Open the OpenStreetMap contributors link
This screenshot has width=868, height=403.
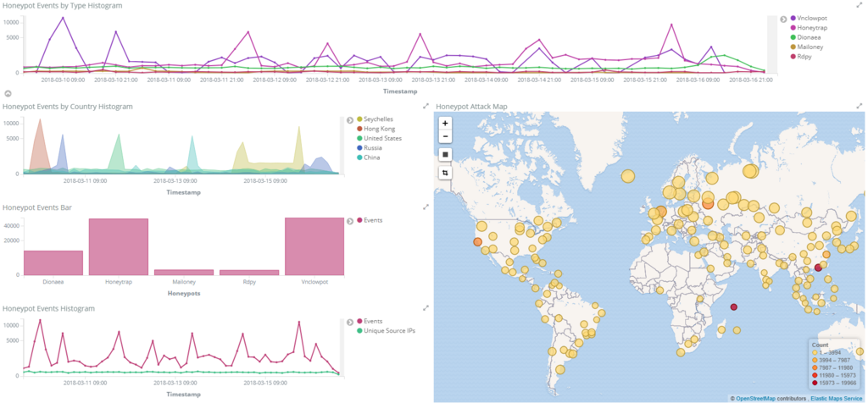pyautogui.click(x=755, y=398)
